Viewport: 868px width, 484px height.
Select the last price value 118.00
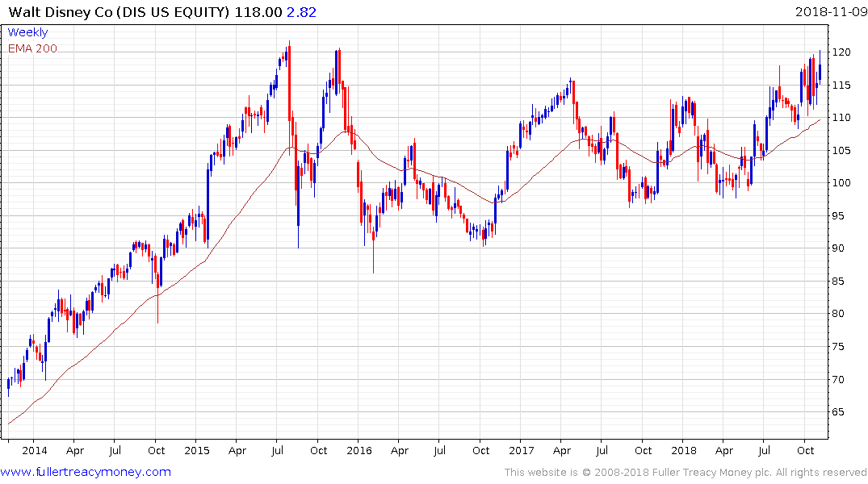pos(258,12)
